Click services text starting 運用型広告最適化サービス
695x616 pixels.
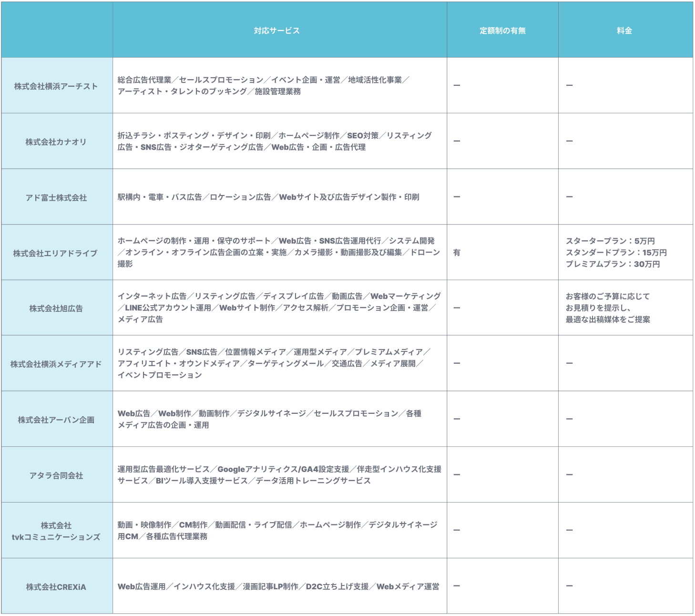pos(279,475)
